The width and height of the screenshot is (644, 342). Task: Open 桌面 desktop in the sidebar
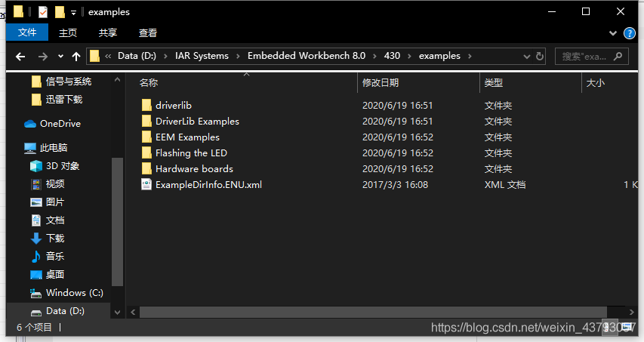click(48, 274)
